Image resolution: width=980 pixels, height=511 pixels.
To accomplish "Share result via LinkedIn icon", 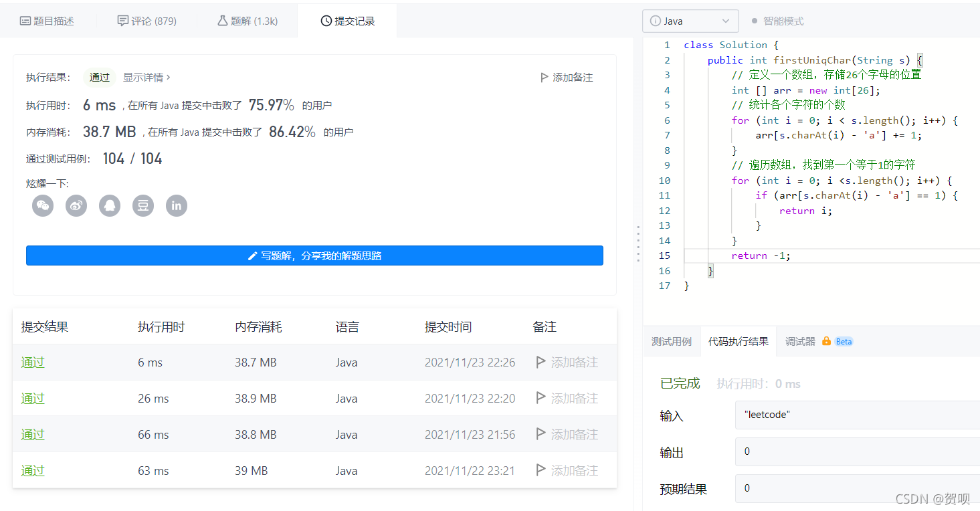I will tap(177, 205).
